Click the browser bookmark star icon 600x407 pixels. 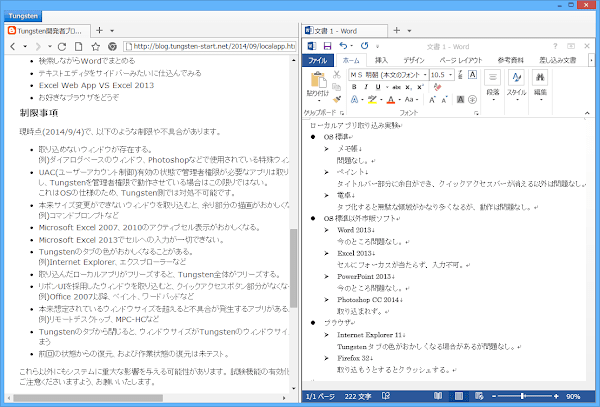click(x=96, y=47)
